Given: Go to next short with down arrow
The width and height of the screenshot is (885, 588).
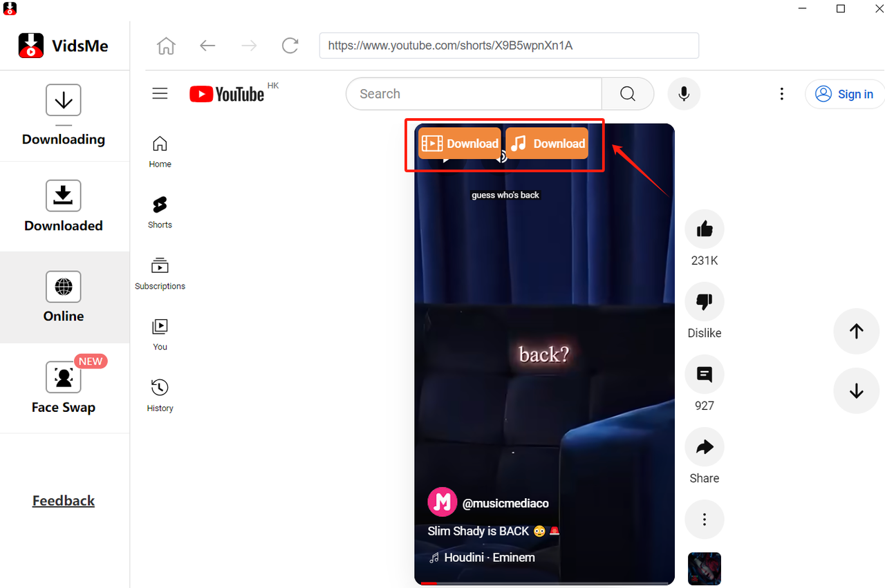Looking at the screenshot, I should [857, 391].
